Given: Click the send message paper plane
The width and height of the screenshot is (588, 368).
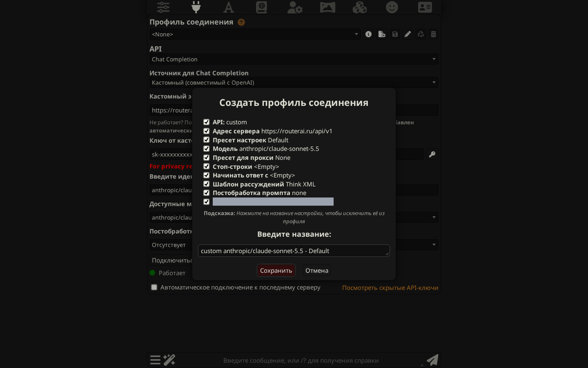Looking at the screenshot, I should pyautogui.click(x=432, y=360).
